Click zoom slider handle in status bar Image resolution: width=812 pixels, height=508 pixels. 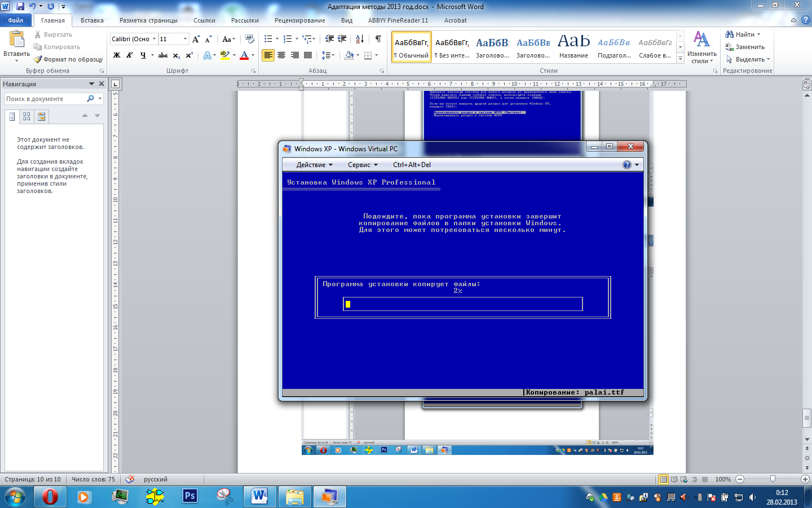tap(773, 479)
